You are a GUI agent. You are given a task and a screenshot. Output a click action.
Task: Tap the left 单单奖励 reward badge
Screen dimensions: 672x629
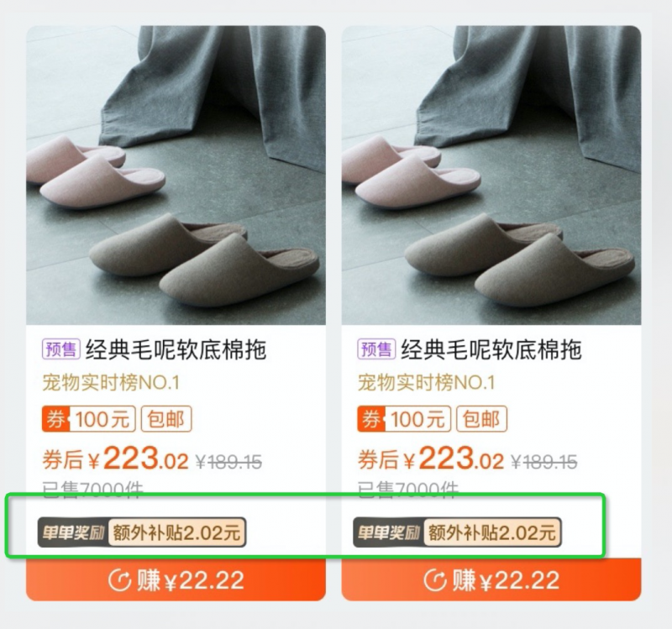[x=73, y=532]
